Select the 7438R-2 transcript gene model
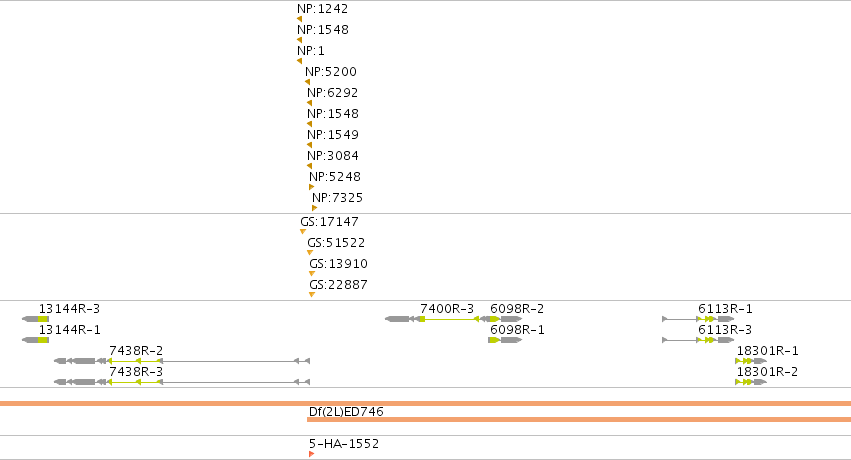Screen dimensions: 851x460 point(182,361)
